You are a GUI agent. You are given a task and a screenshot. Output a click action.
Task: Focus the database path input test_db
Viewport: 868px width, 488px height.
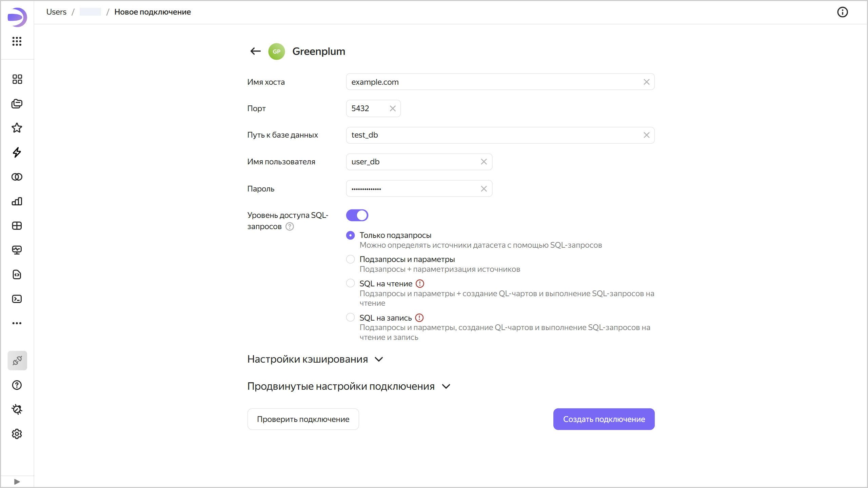coord(500,135)
